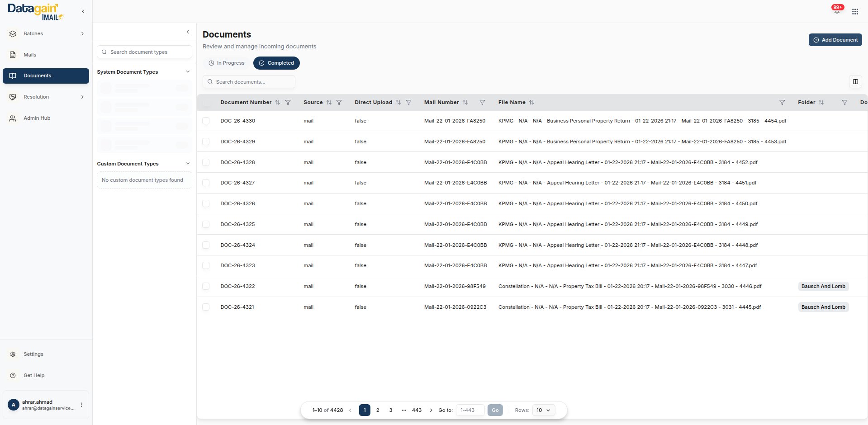Sort the File Name column
This screenshot has height=425, width=868.
point(531,103)
